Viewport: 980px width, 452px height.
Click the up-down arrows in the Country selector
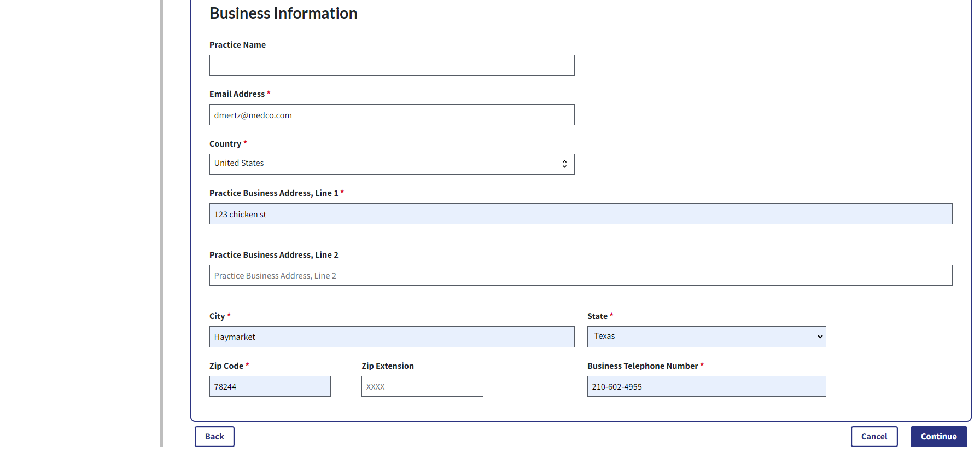tap(564, 164)
